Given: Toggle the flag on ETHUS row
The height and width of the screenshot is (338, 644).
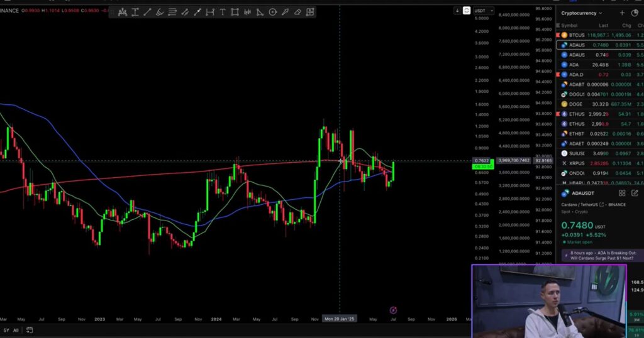Looking at the screenshot, I should (558, 114).
